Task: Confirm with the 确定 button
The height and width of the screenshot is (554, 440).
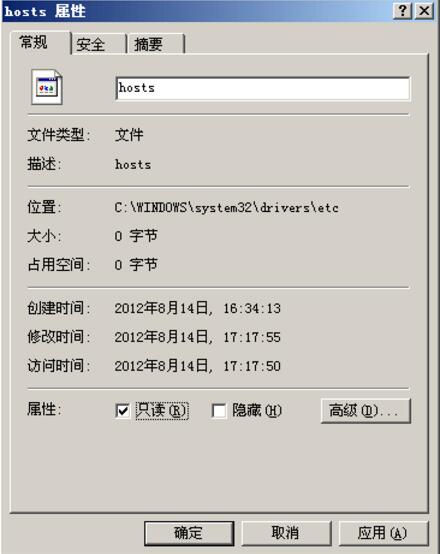Action: [x=189, y=533]
